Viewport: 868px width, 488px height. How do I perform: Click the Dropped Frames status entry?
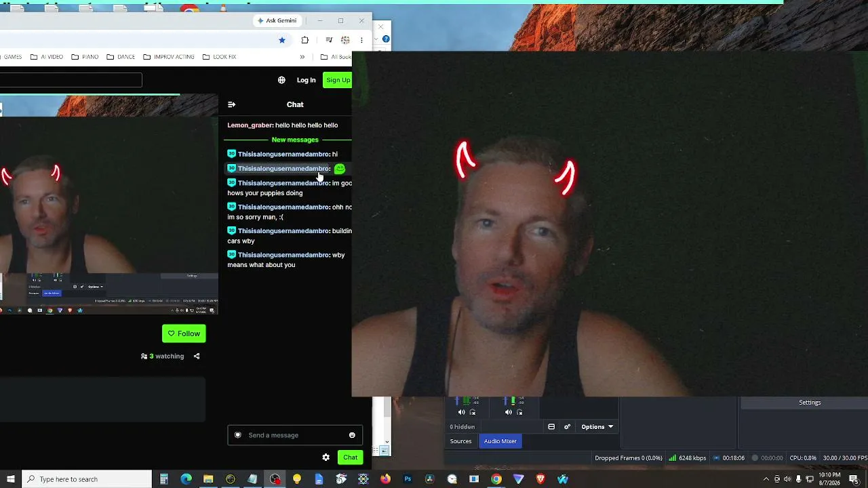[x=629, y=458]
